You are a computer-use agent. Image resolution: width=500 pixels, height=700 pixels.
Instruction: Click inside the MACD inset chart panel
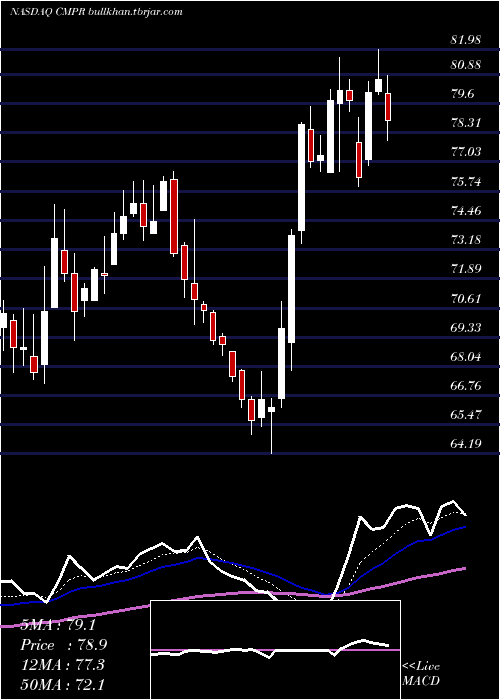[x=275, y=650]
